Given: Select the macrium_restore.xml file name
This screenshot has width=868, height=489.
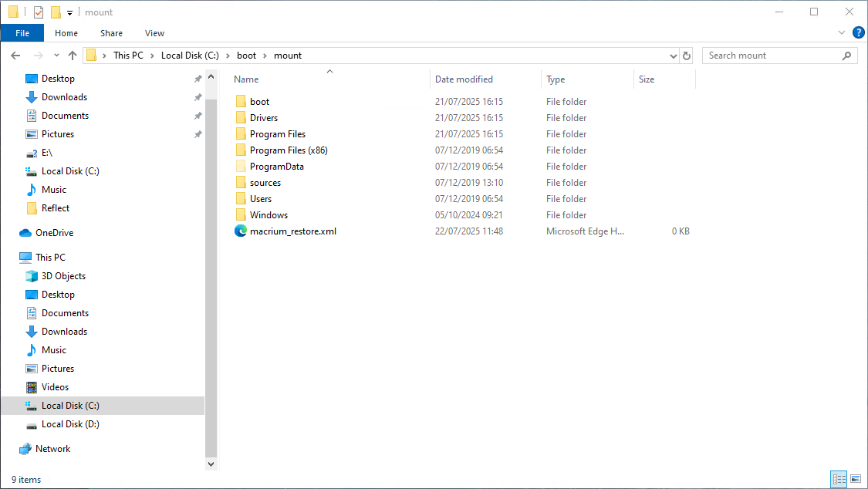Looking at the screenshot, I should point(293,231).
